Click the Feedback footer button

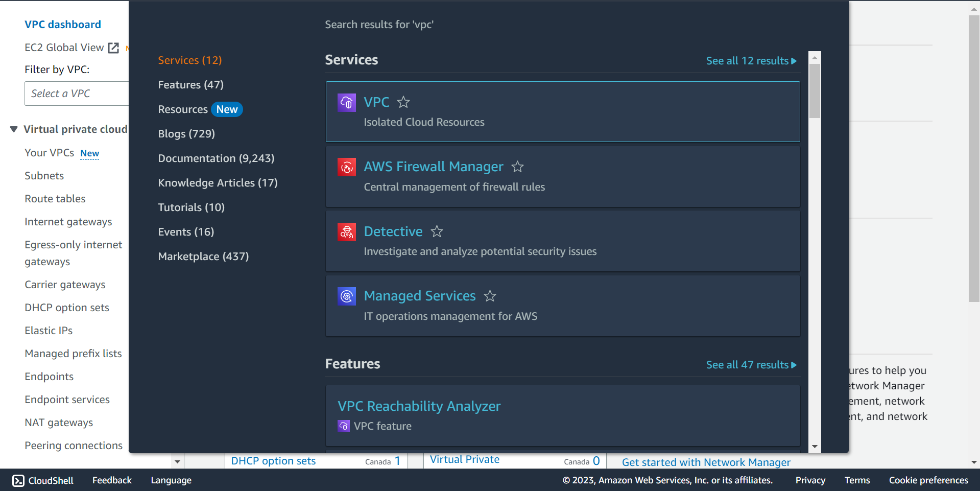[x=112, y=480]
